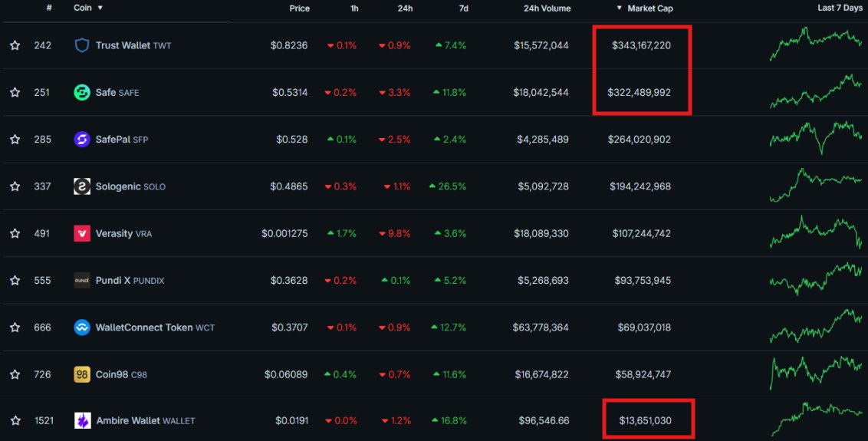Click Safe market cap $322,489,992
868x441 pixels.
(639, 93)
